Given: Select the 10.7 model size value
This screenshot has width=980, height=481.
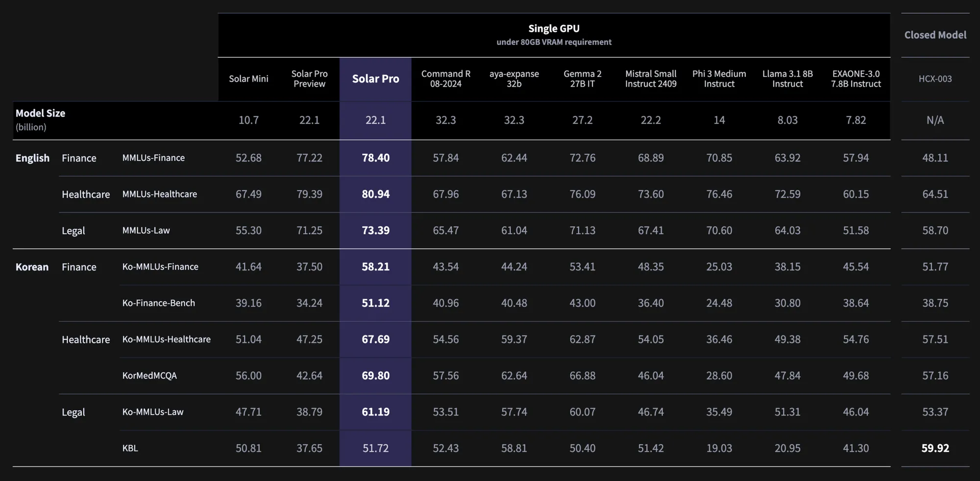Looking at the screenshot, I should (x=248, y=120).
